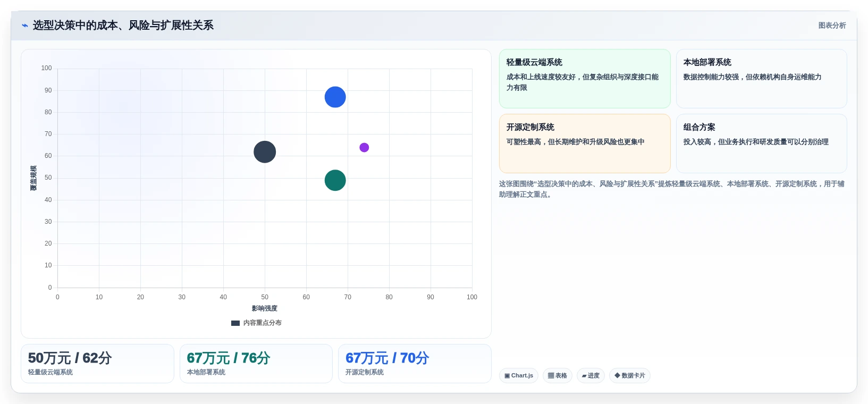Click the 轻量级云端系统 label under 50万元 / 62分
The image size is (868, 404).
50,372
